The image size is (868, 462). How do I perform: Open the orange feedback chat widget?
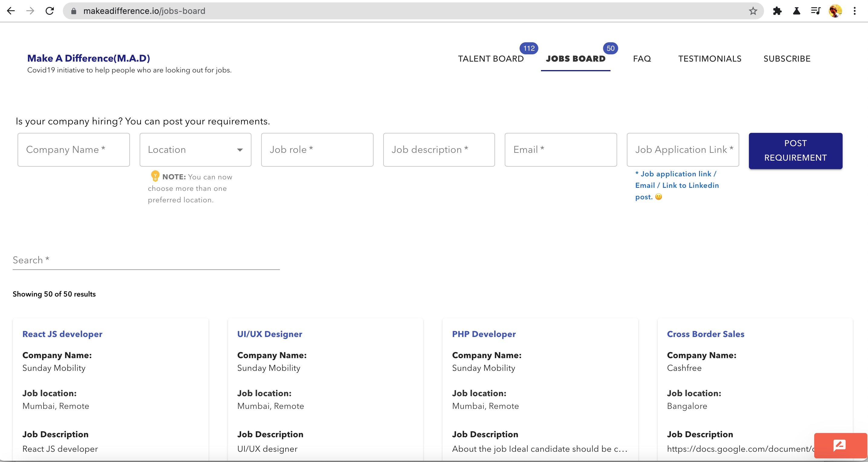(839, 445)
